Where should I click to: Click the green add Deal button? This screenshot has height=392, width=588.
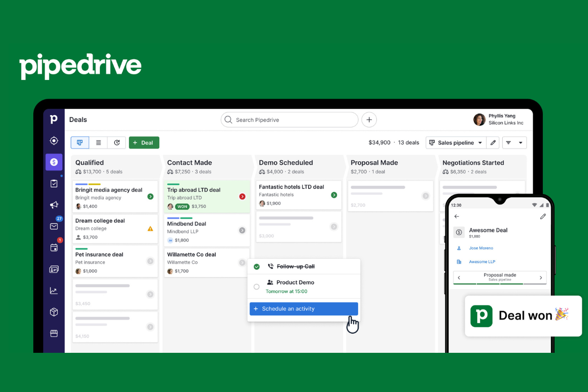pos(144,143)
